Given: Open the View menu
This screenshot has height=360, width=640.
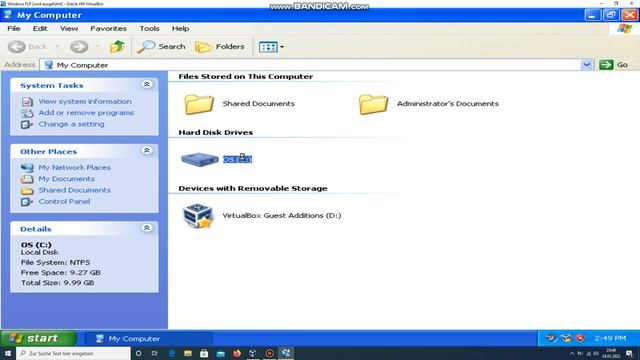Looking at the screenshot, I should pos(69,29).
